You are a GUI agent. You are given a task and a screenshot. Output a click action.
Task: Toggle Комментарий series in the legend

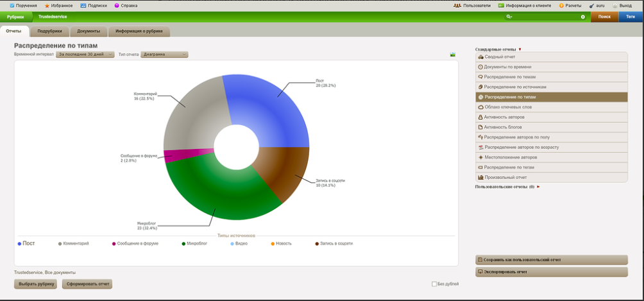coord(74,243)
